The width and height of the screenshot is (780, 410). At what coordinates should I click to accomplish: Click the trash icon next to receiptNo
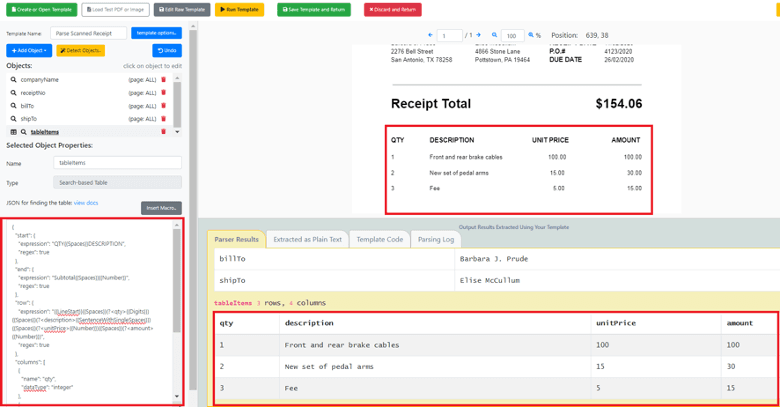coord(164,92)
